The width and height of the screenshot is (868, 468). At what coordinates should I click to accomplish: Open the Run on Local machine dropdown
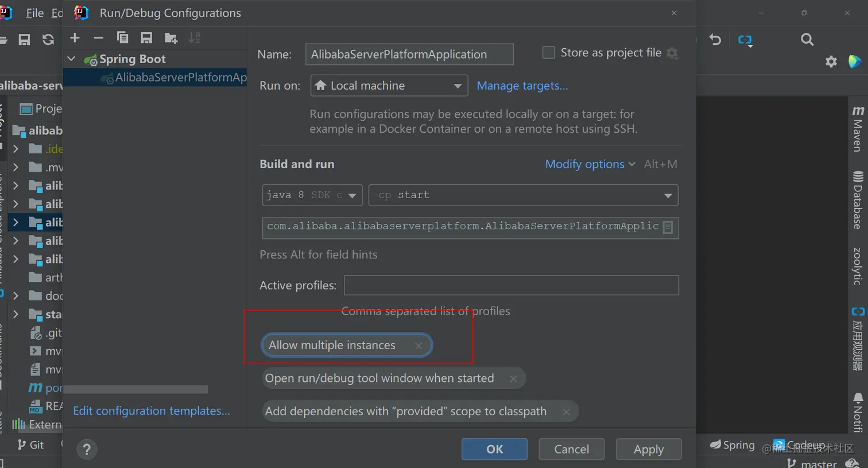389,86
